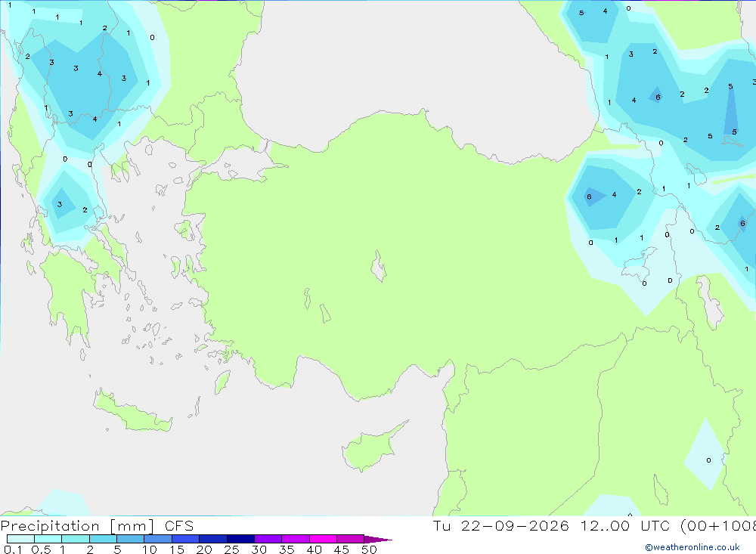The image size is (756, 554).
Task: Click the '30' legend scale label
Action: tap(259, 549)
